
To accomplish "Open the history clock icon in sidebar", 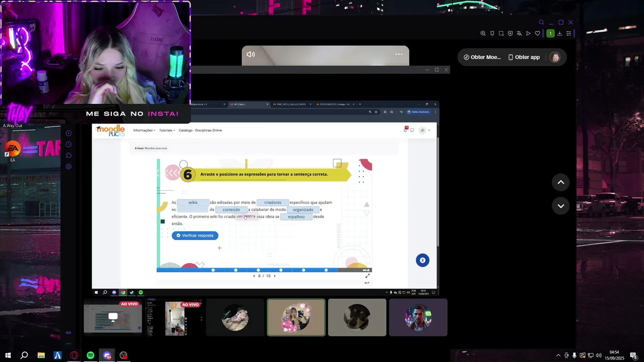I will (68, 144).
